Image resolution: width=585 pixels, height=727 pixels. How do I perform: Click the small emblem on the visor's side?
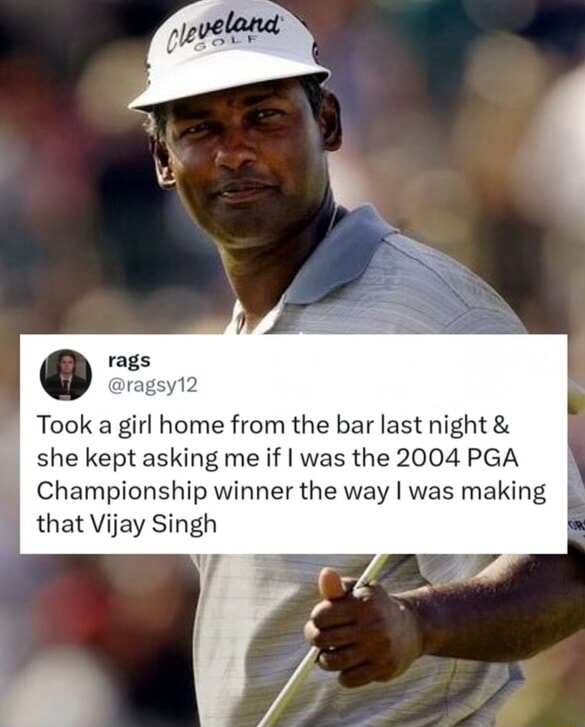(316, 52)
